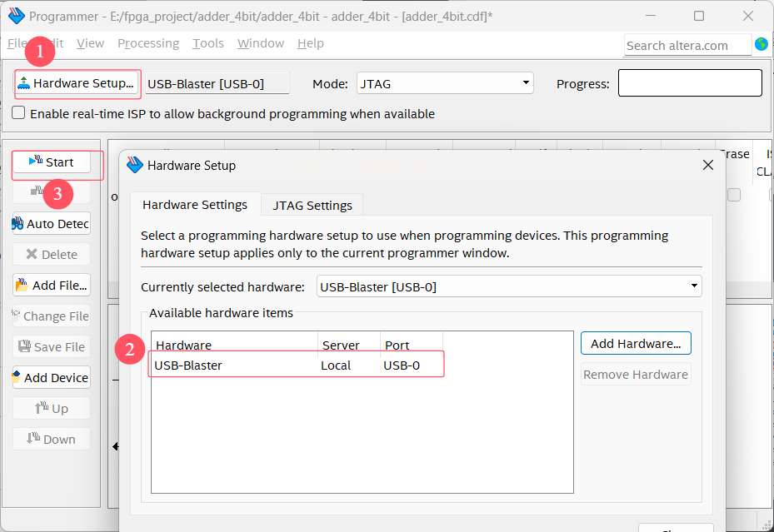Click the Up arrow icon

[x=41, y=408]
